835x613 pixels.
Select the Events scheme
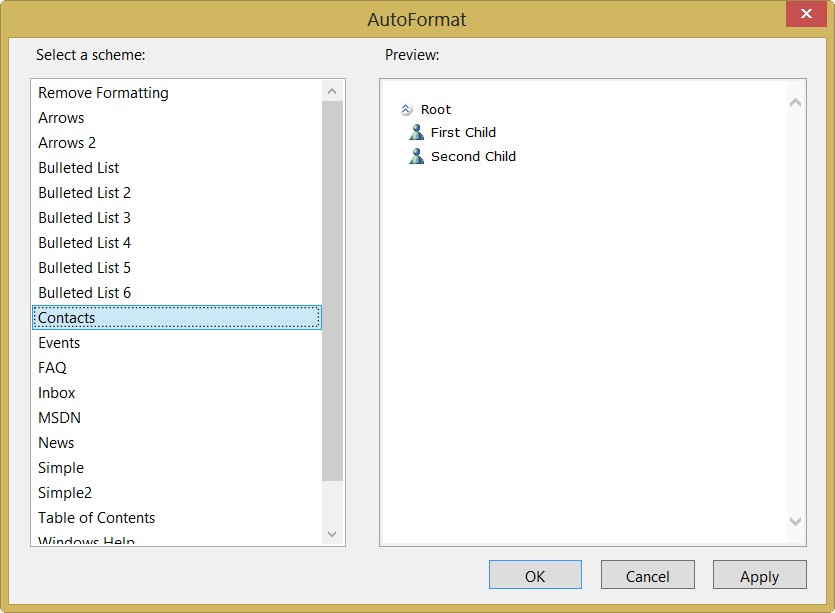click(x=177, y=343)
